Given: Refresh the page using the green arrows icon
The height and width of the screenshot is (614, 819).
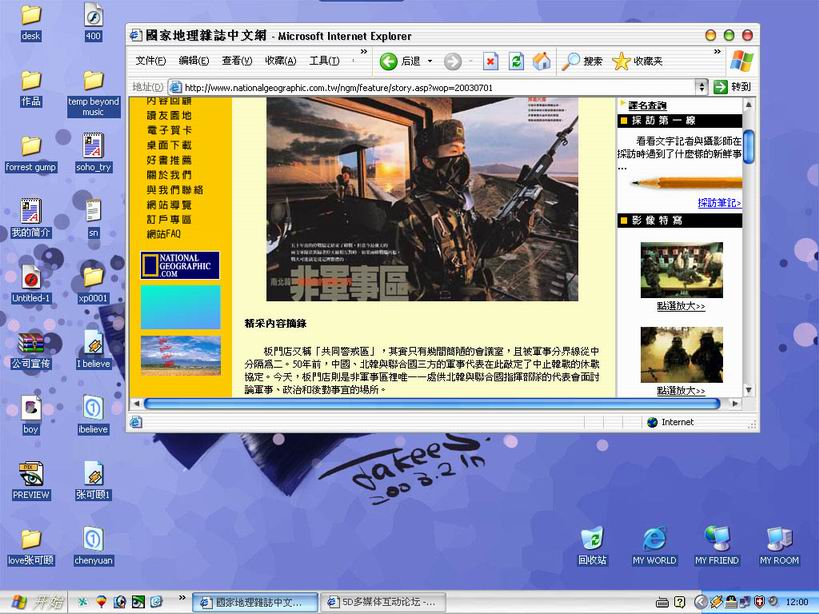Looking at the screenshot, I should click(x=516, y=62).
